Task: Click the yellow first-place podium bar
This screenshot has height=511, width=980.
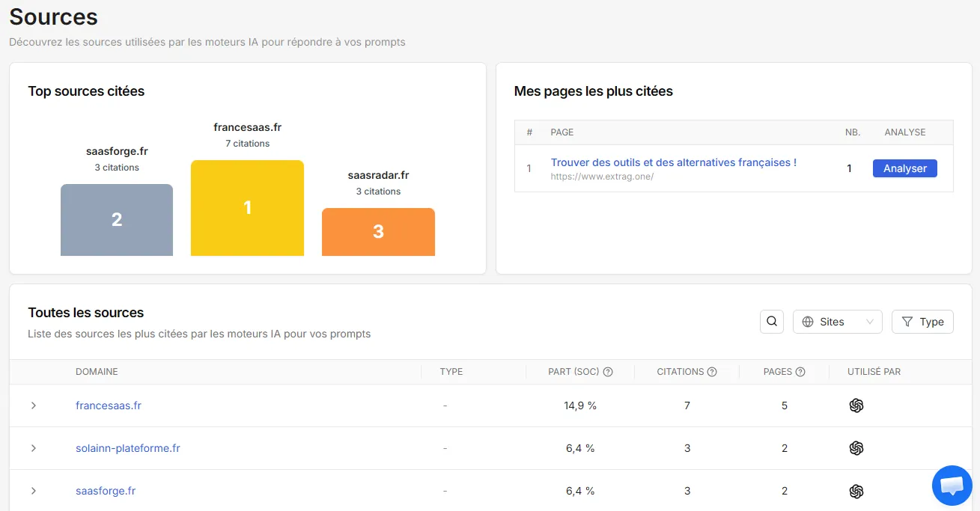Action: (247, 208)
